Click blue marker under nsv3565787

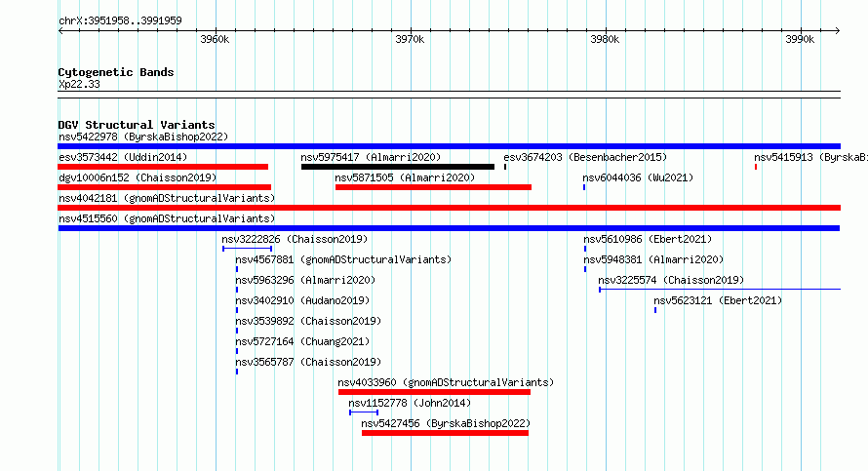click(x=237, y=372)
